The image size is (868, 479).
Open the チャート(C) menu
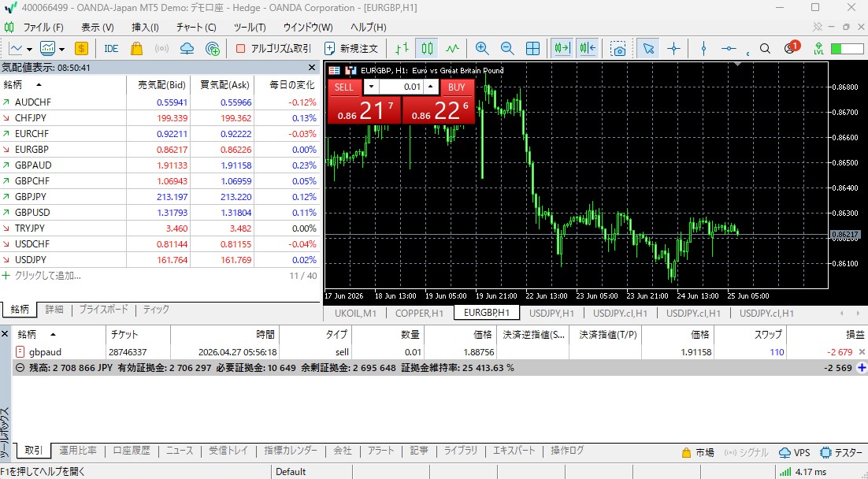tap(196, 27)
